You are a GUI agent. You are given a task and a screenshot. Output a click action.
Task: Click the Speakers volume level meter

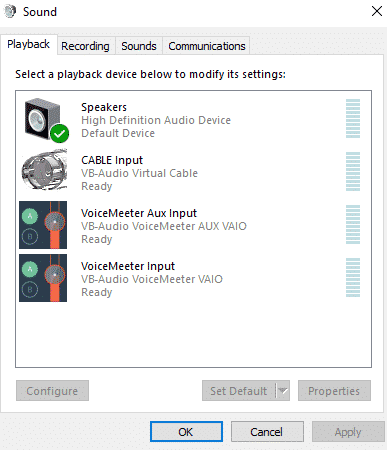[353, 119]
